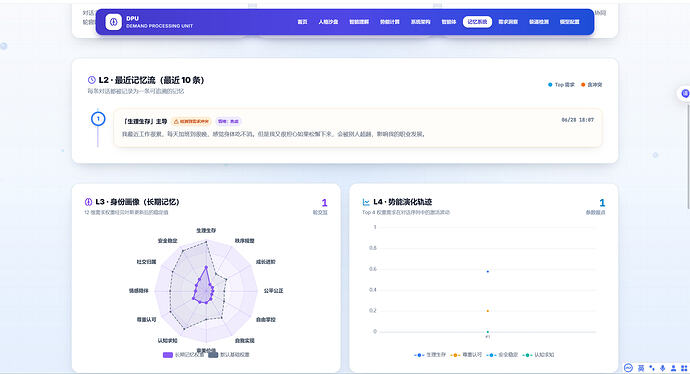Open the last nav item 模型配置
The image size is (690, 374).
point(569,22)
